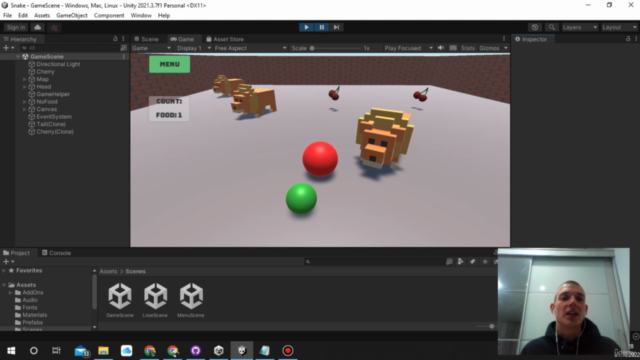Image resolution: width=640 pixels, height=360 pixels.
Task: Open the GameObject menu
Action: (x=72, y=16)
